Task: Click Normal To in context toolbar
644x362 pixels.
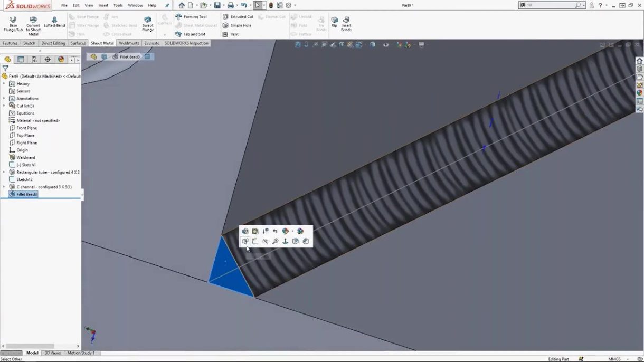Action: click(286, 241)
